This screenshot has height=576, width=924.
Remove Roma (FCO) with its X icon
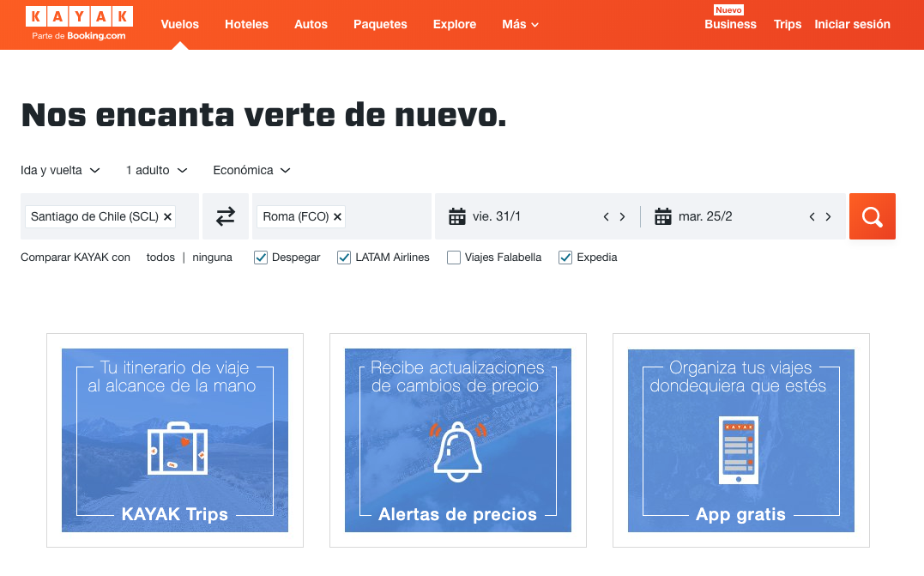336,216
